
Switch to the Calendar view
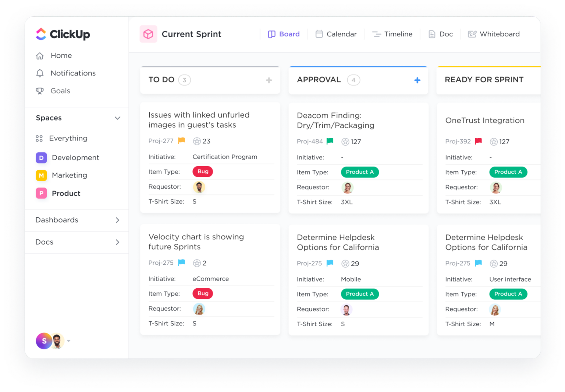[x=335, y=34]
